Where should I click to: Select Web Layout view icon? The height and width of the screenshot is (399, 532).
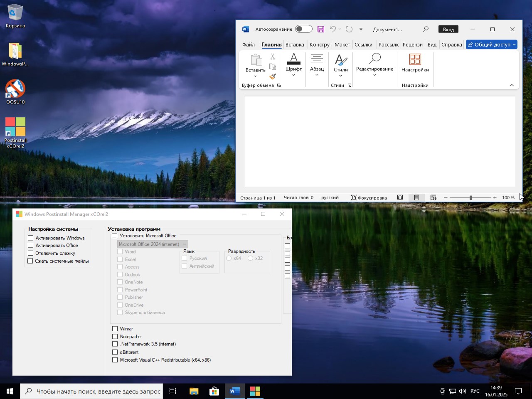coord(433,197)
